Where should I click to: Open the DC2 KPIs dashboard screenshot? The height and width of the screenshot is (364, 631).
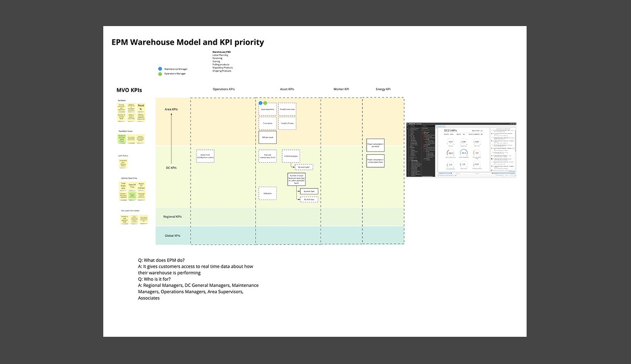tap(461, 150)
